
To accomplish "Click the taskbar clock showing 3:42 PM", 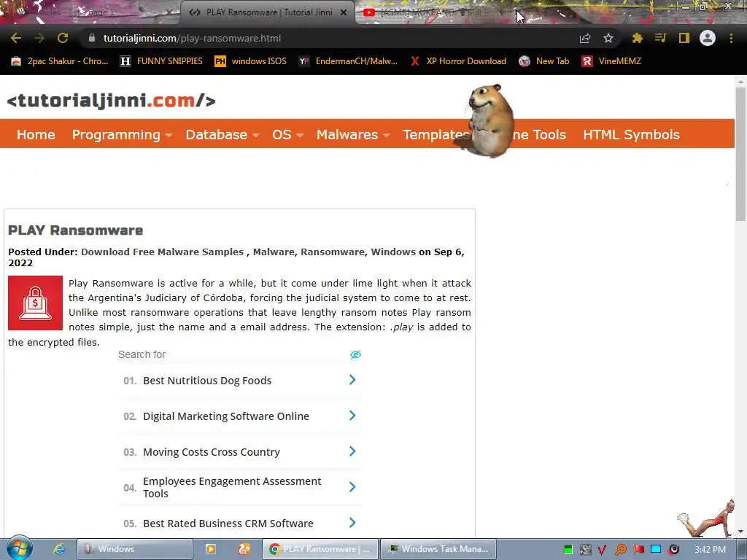I will point(710,550).
